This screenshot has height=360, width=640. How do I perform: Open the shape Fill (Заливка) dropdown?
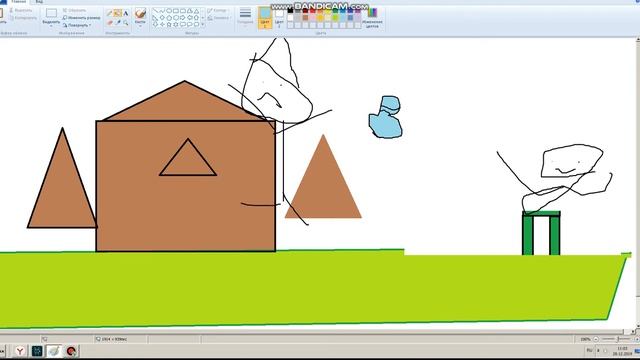click(220, 18)
